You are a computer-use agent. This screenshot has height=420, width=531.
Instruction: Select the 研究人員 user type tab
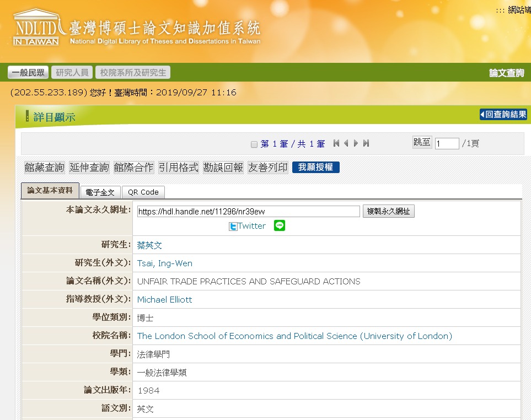72,73
